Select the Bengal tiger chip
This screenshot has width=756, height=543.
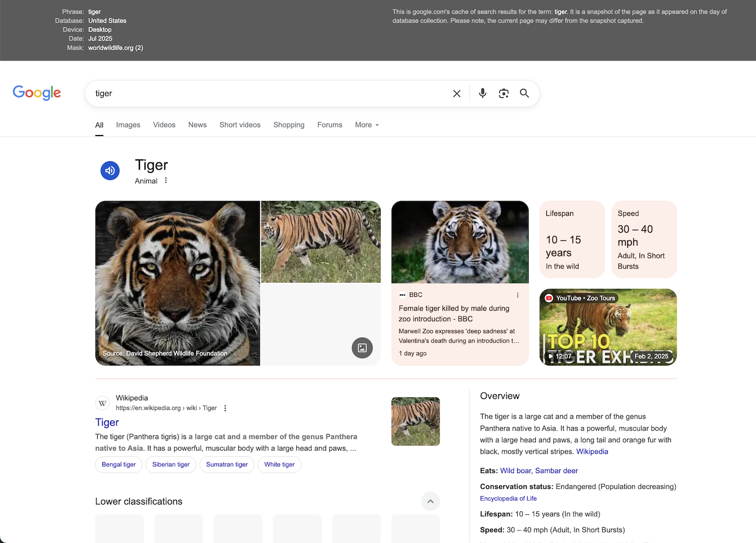(119, 464)
